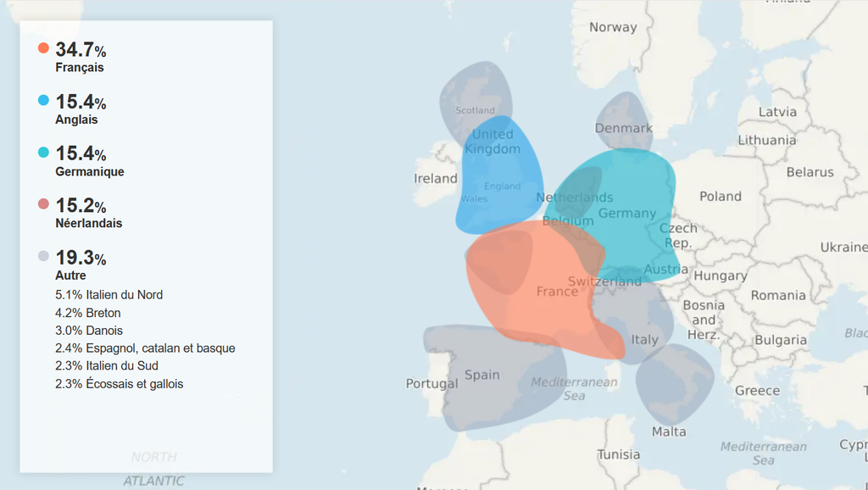Click the pink Néerlandais legend dot
Image resolution: width=868 pixels, height=490 pixels.
[44, 204]
